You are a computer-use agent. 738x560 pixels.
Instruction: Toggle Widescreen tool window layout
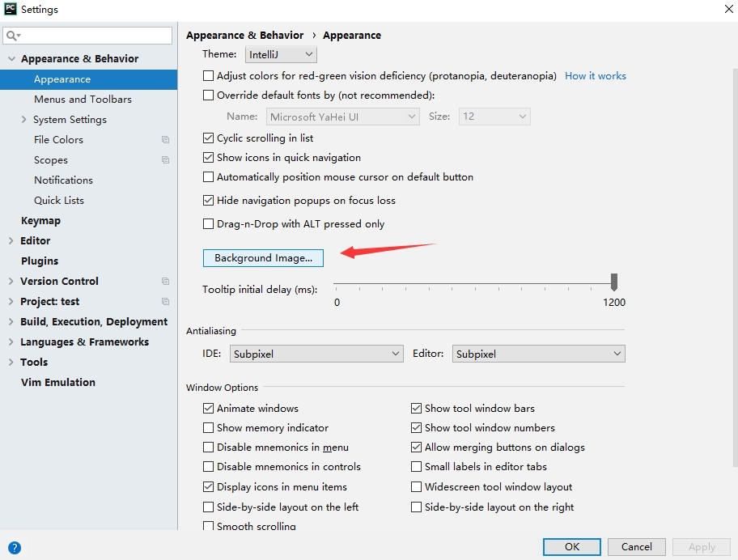click(x=417, y=487)
